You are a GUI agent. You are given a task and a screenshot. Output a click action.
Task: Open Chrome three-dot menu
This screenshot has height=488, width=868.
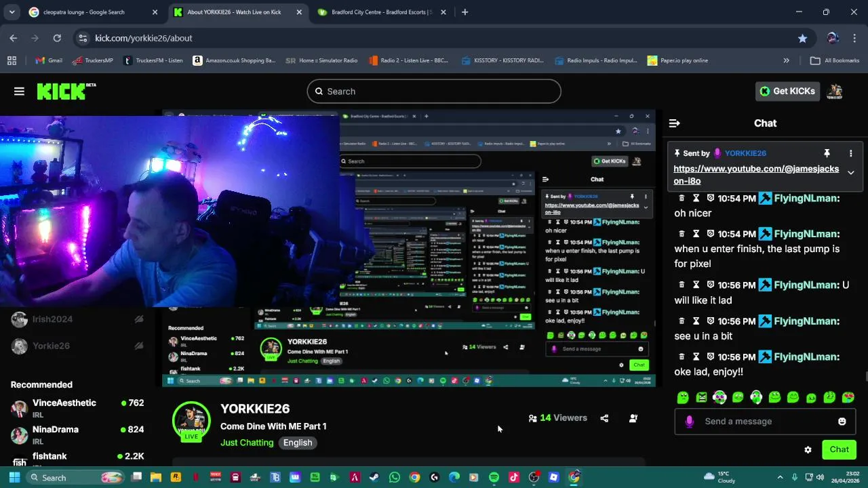coord(854,38)
